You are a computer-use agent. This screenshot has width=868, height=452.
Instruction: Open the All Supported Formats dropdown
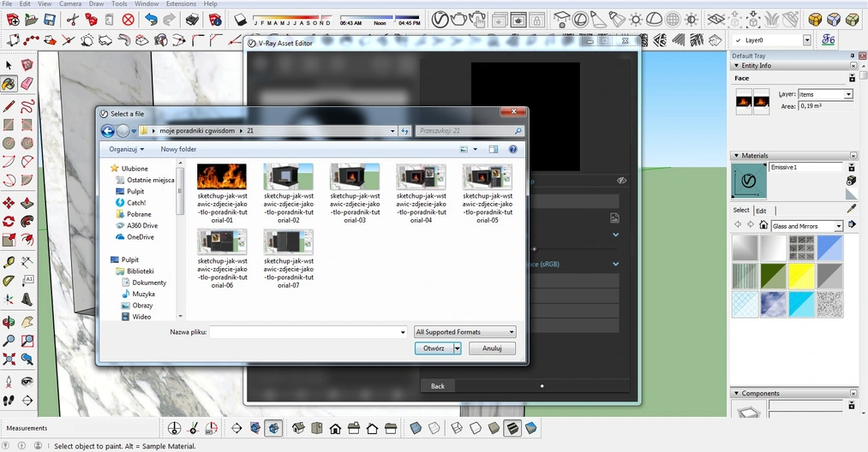point(464,332)
